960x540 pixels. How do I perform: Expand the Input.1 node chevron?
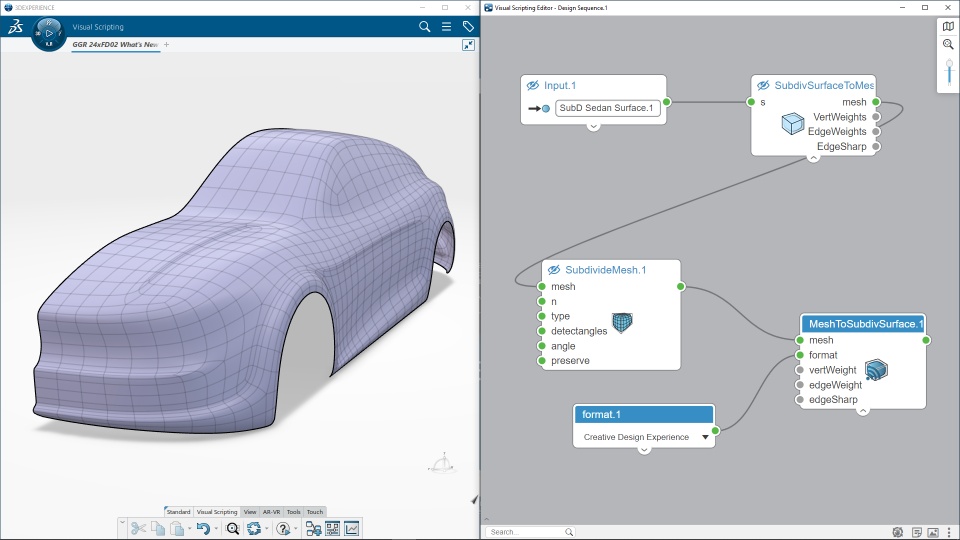tap(593, 127)
